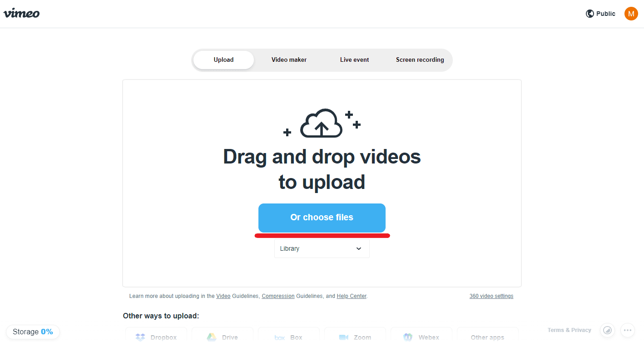The height and width of the screenshot is (342, 644).
Task: Click the Zoom camera icon
Action: (344, 337)
